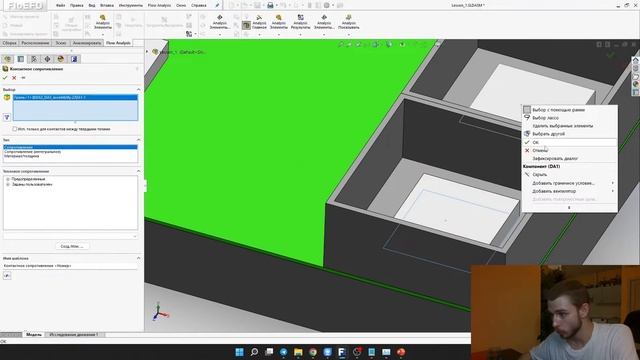Click the highlighted tool icon left of Analysis Главная
The width and height of the screenshot is (640, 360).
coord(246,26)
